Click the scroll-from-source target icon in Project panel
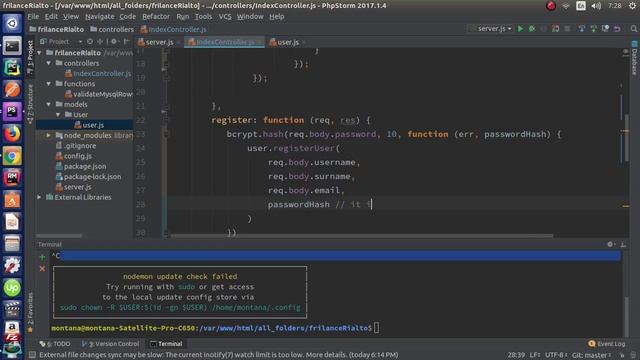This screenshot has width=640, height=360. pos(90,41)
